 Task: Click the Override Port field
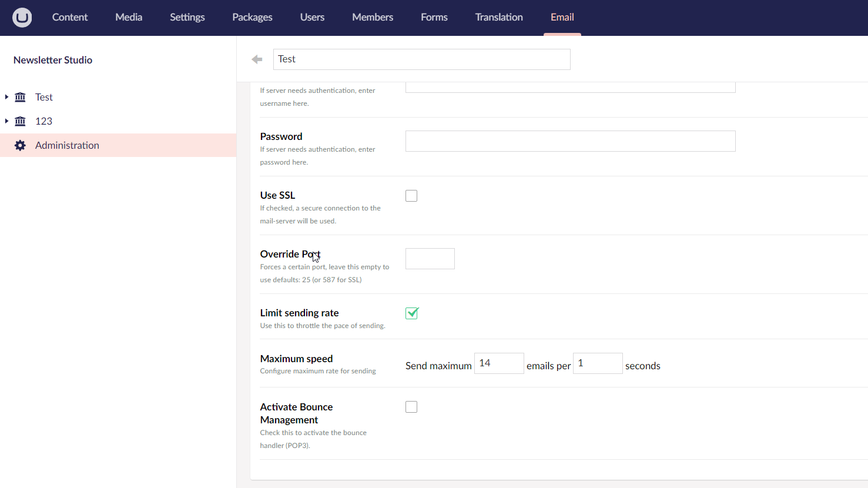(x=430, y=259)
